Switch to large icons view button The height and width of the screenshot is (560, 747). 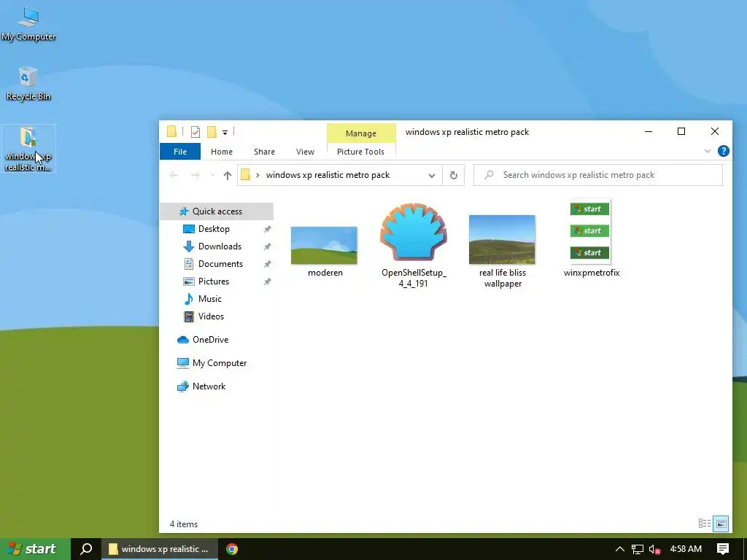721,524
